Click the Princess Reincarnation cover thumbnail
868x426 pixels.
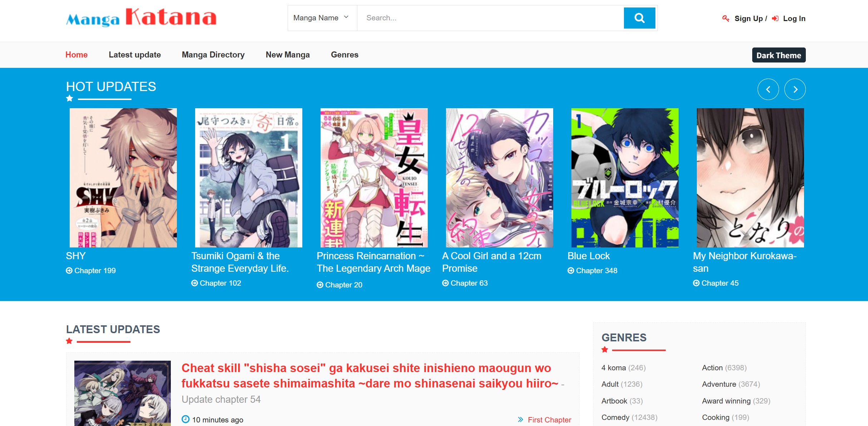(374, 178)
